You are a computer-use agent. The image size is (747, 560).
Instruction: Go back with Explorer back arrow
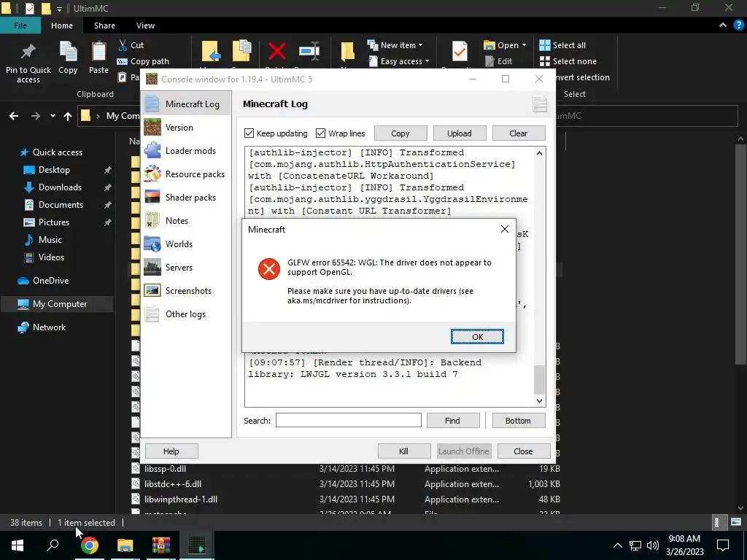click(x=14, y=116)
